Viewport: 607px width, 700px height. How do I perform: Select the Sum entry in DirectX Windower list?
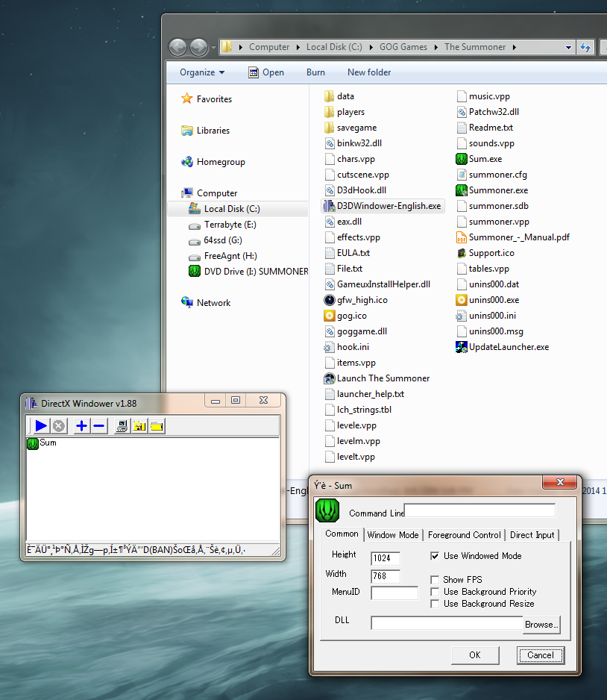click(x=42, y=443)
